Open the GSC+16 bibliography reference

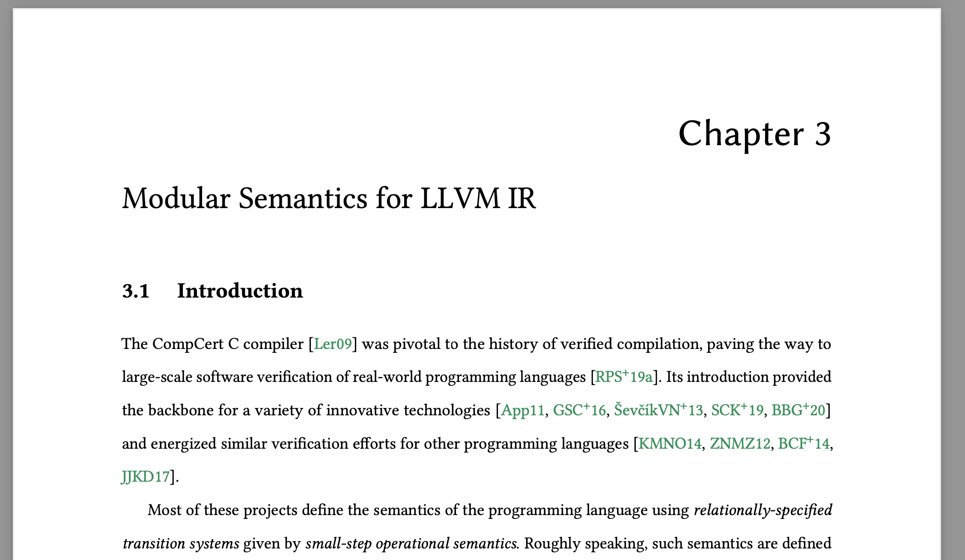(579, 411)
